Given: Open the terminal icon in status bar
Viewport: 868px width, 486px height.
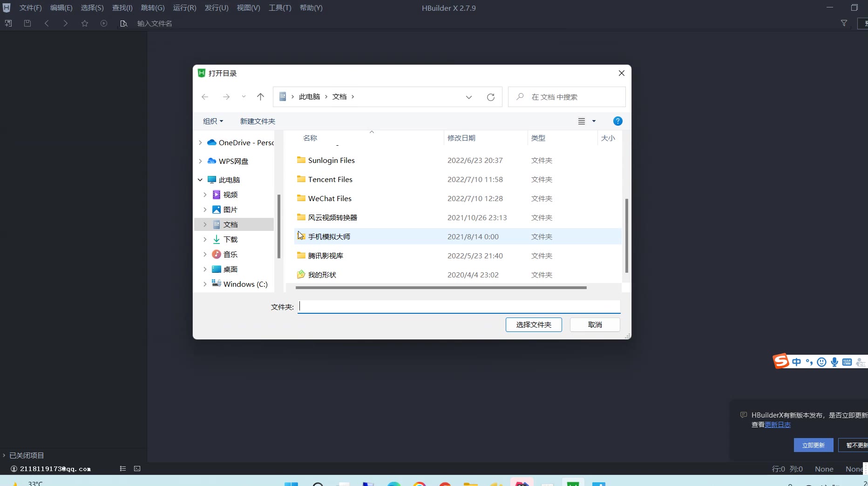Looking at the screenshot, I should click(137, 469).
